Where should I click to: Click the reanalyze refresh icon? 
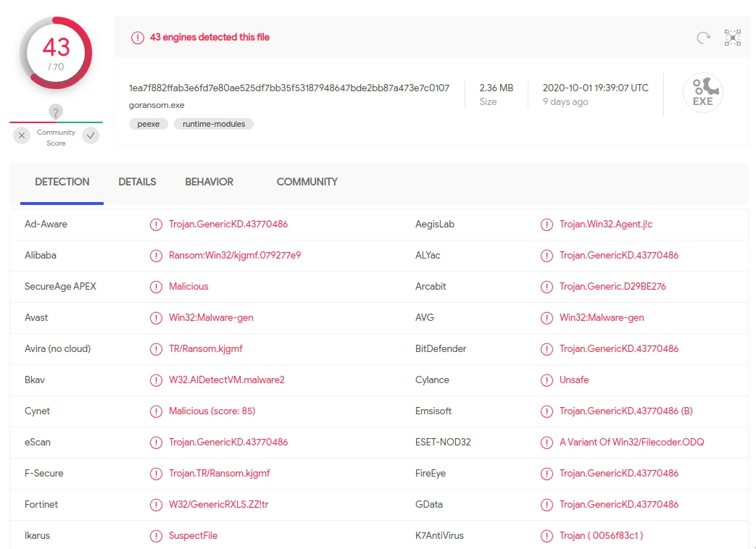(x=703, y=38)
